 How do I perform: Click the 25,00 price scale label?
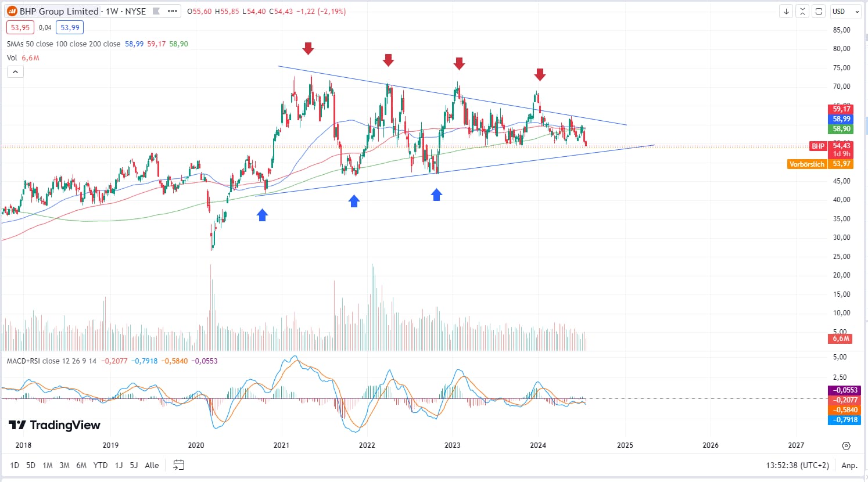tap(841, 257)
